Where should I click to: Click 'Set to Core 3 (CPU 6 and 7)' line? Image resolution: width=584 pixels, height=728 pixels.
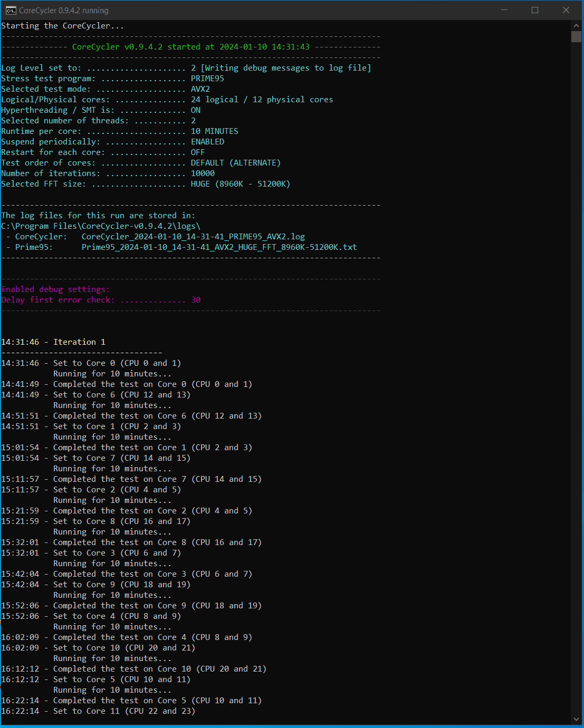click(x=91, y=553)
